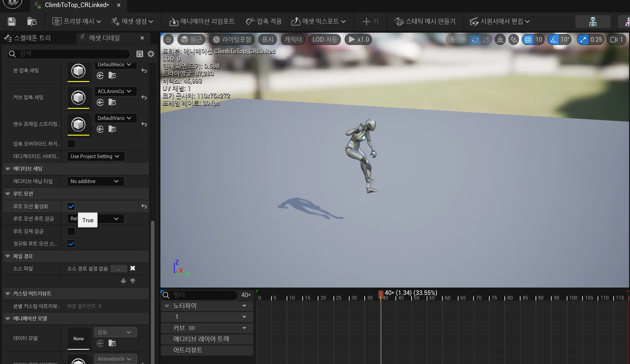Click the x1.0 playback speed button
This screenshot has width=630, height=364.
point(359,39)
